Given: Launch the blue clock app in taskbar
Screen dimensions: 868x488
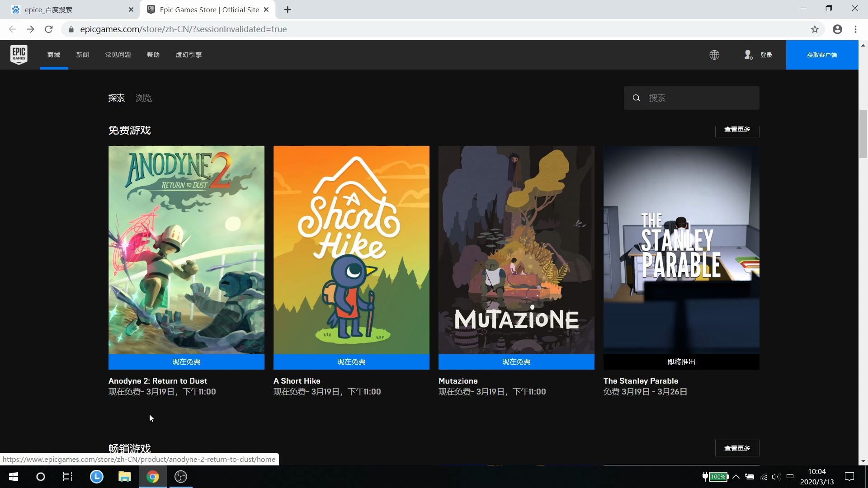Looking at the screenshot, I should (x=97, y=477).
